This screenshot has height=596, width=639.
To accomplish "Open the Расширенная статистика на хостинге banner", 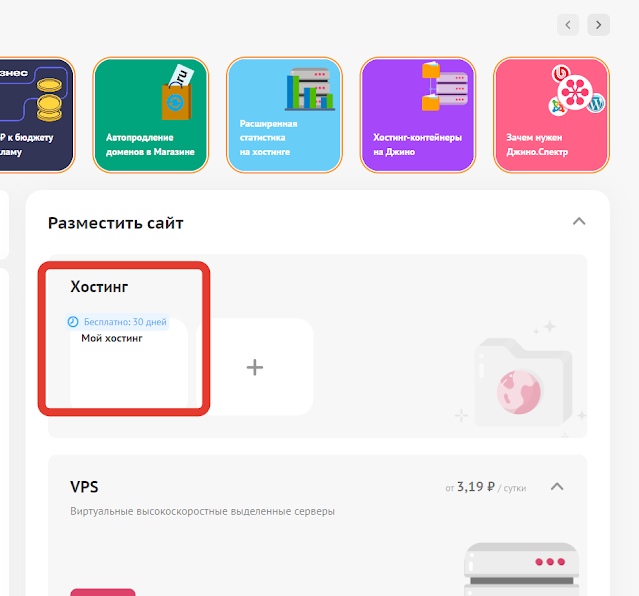I will coord(284,115).
